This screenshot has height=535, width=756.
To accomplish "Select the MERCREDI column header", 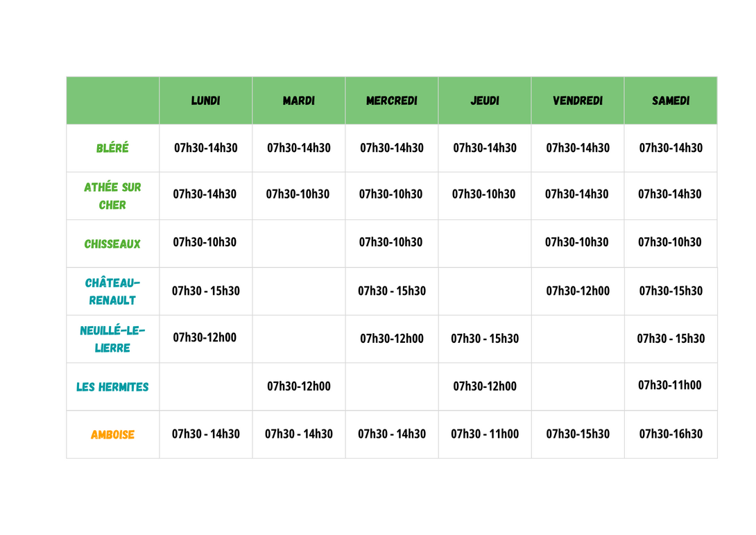I will click(391, 101).
